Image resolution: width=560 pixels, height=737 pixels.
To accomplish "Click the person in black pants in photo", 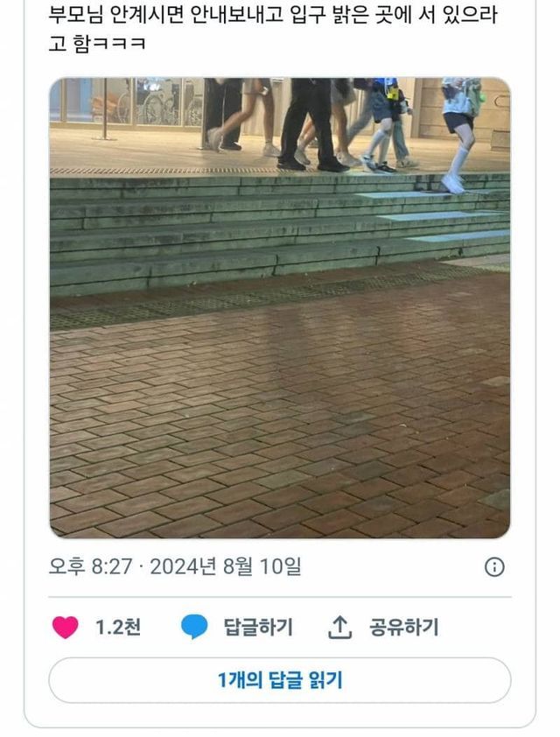I will (311, 123).
